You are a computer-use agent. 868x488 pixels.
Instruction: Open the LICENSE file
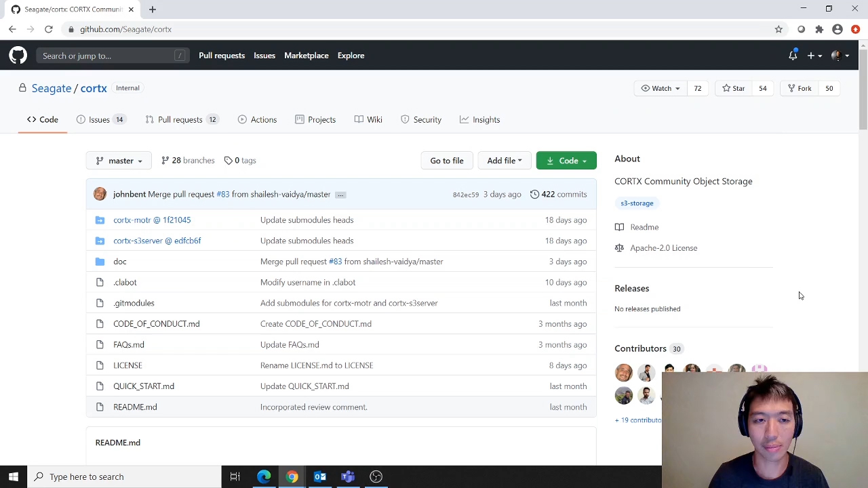(127, 365)
